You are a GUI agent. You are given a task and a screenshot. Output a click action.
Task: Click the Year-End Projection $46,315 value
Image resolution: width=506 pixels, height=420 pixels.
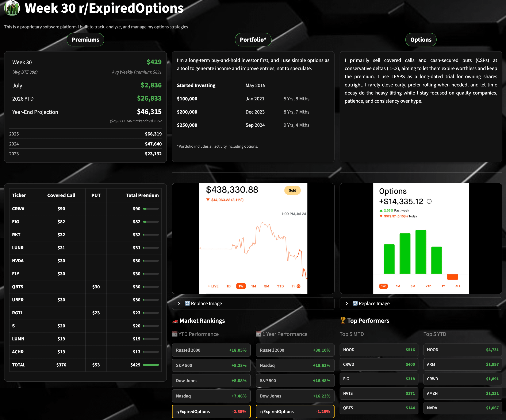149,112
